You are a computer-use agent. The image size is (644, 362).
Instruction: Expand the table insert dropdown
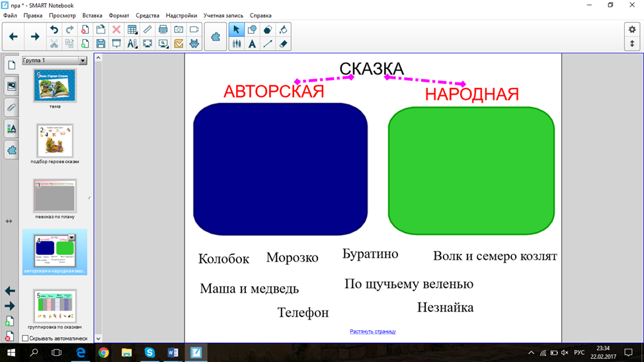(x=132, y=30)
